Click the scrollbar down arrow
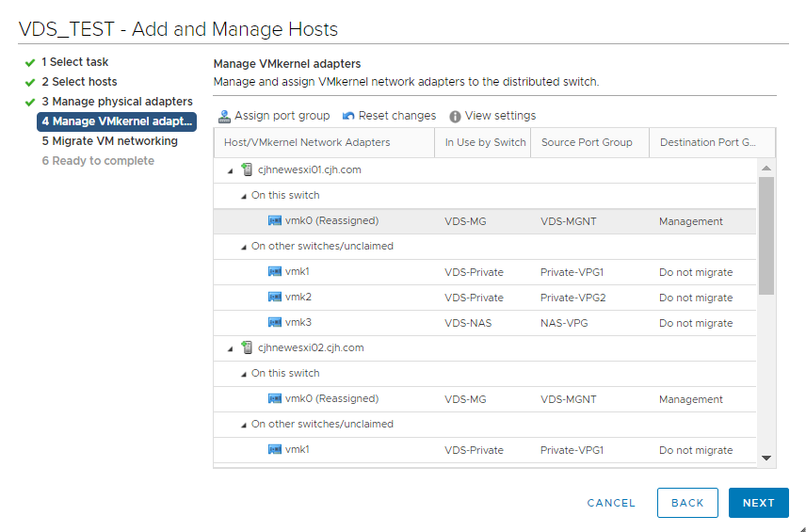The image size is (806, 532). pyautogui.click(x=766, y=458)
